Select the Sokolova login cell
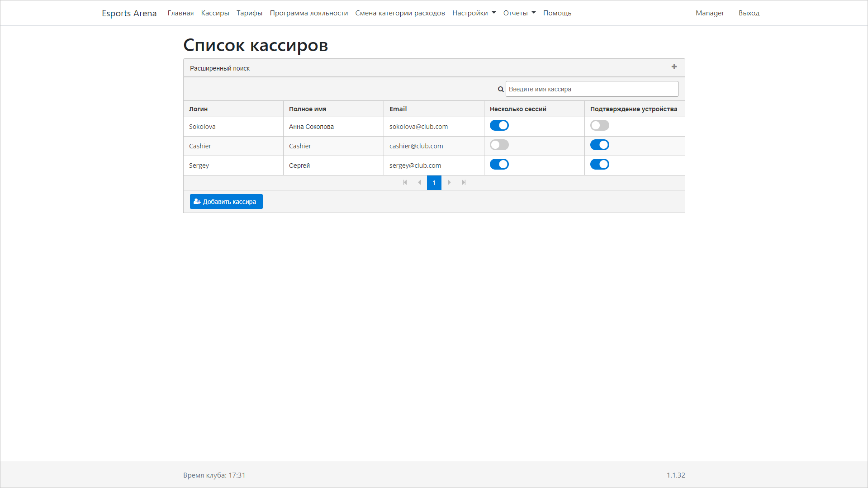The height and width of the screenshot is (488, 868). coord(233,127)
